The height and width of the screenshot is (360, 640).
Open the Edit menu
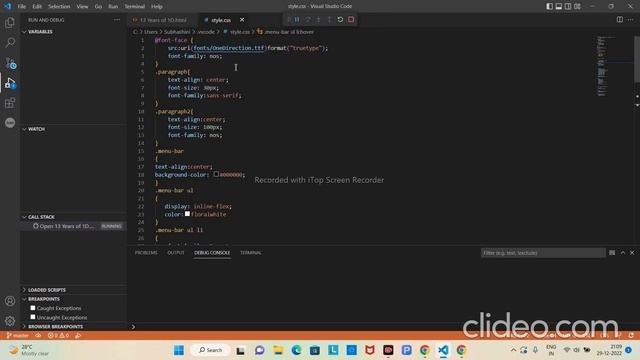37,6
